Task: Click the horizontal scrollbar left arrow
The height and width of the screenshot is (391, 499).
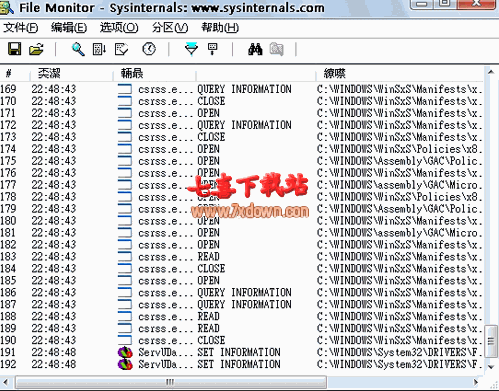Action: click(5, 382)
